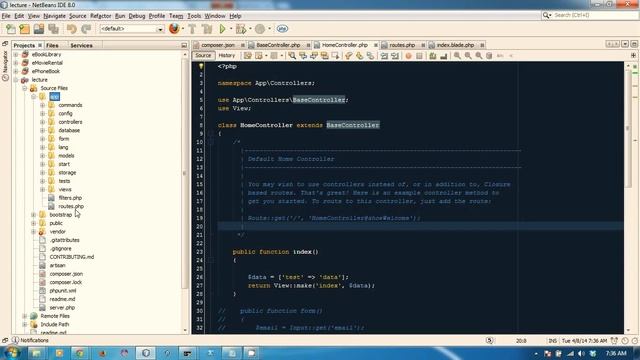The width and height of the screenshot is (640, 360).
Task: Click the lightbulb hint on line 1
Action: point(201,66)
